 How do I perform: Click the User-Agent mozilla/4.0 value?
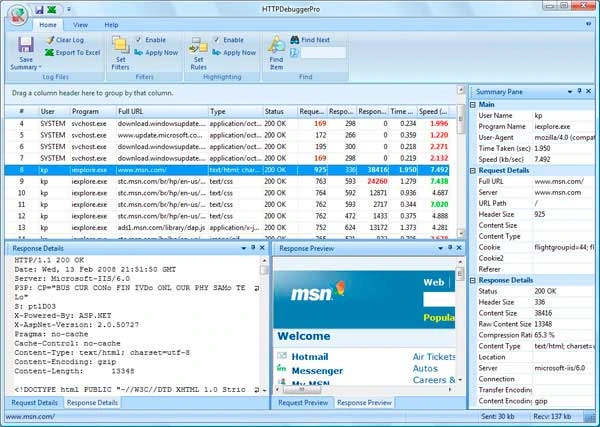pyautogui.click(x=564, y=137)
